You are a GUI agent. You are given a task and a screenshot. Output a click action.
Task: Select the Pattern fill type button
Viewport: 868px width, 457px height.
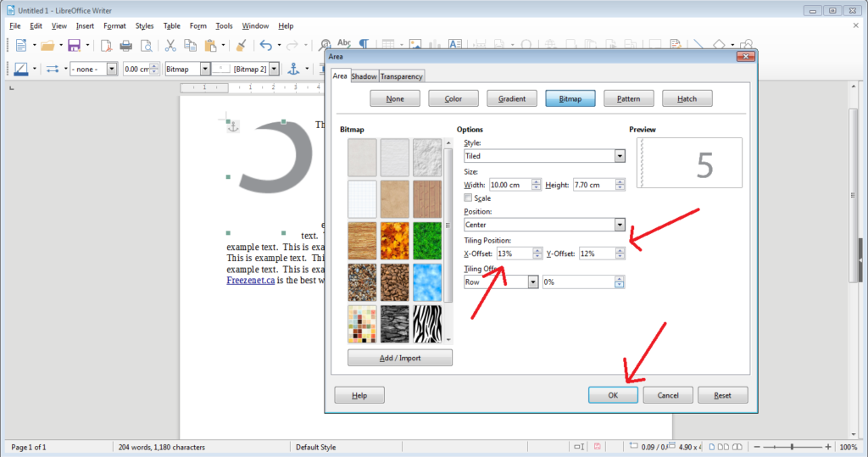(628, 99)
